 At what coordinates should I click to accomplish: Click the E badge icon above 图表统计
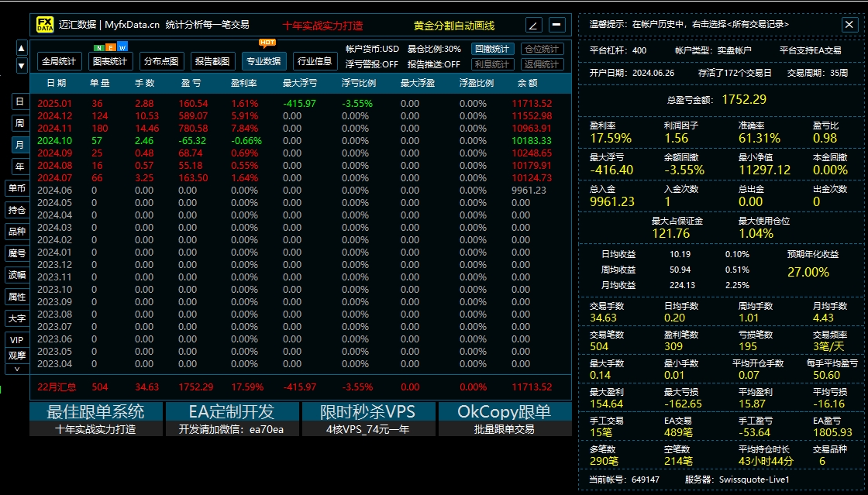(111, 46)
